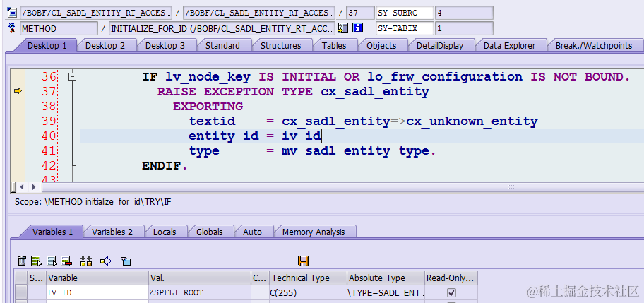This screenshot has width=644, height=303.
Task: Open the Objects tab
Action: (x=381, y=46)
